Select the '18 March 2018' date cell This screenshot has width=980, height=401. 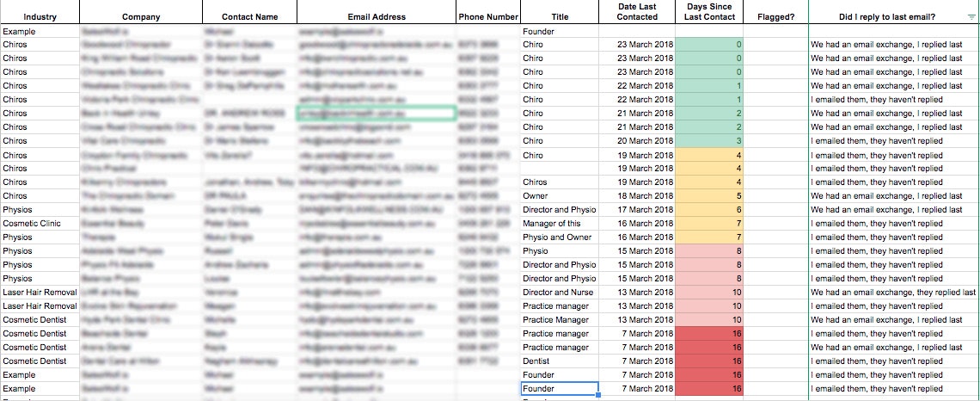pos(637,196)
